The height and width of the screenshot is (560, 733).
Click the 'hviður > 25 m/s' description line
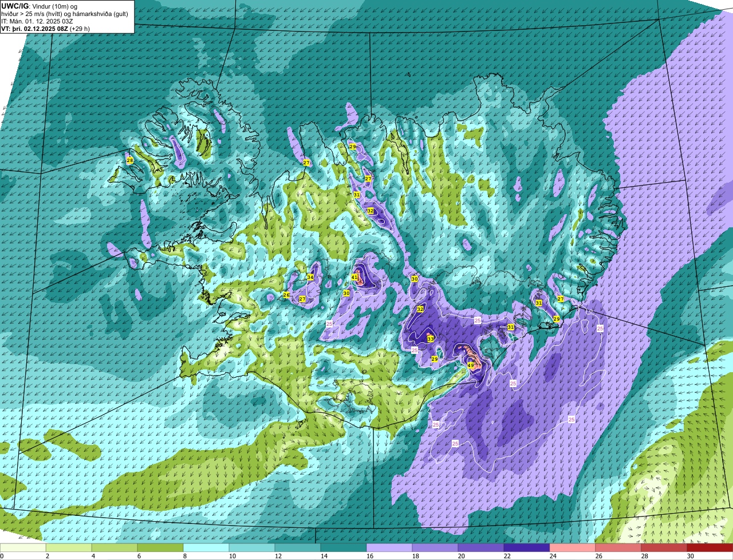(x=65, y=14)
